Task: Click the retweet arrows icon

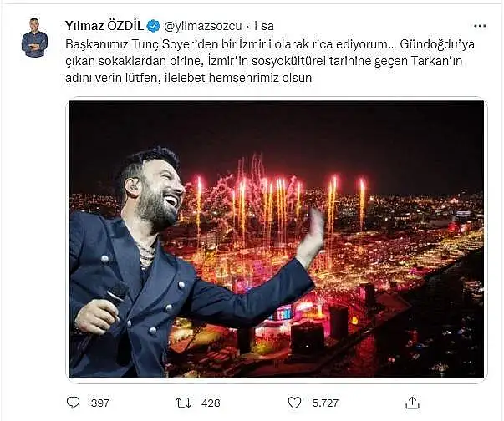Action: 184,403
